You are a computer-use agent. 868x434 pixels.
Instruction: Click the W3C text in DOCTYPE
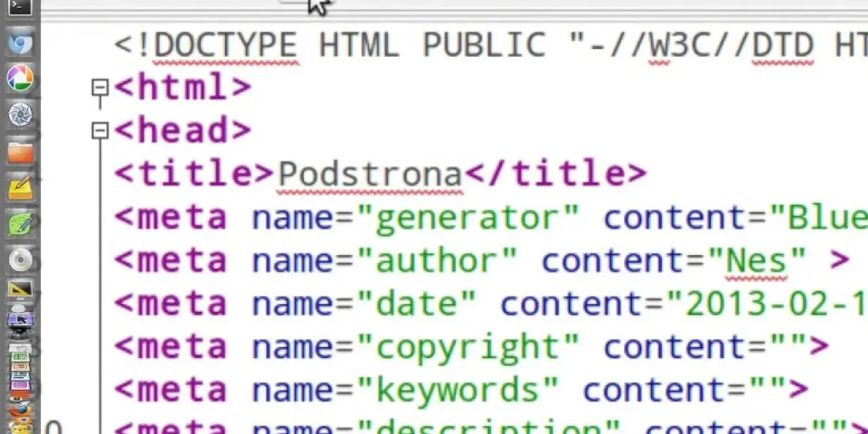(680, 45)
